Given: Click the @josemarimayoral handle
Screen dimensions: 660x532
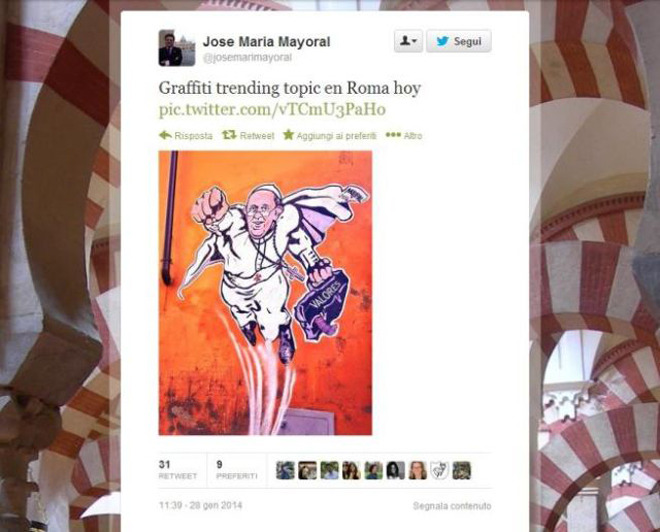Looking at the screenshot, I should click(x=247, y=58).
